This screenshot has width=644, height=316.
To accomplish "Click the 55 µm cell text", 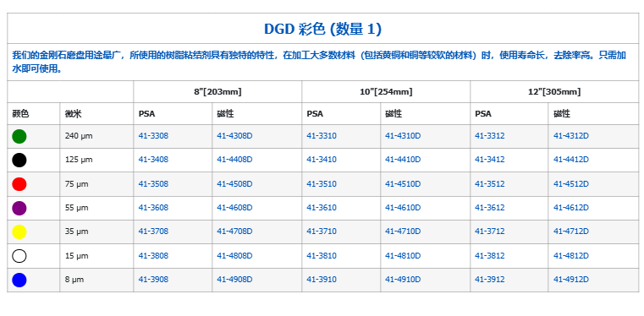I will pyautogui.click(x=76, y=208).
